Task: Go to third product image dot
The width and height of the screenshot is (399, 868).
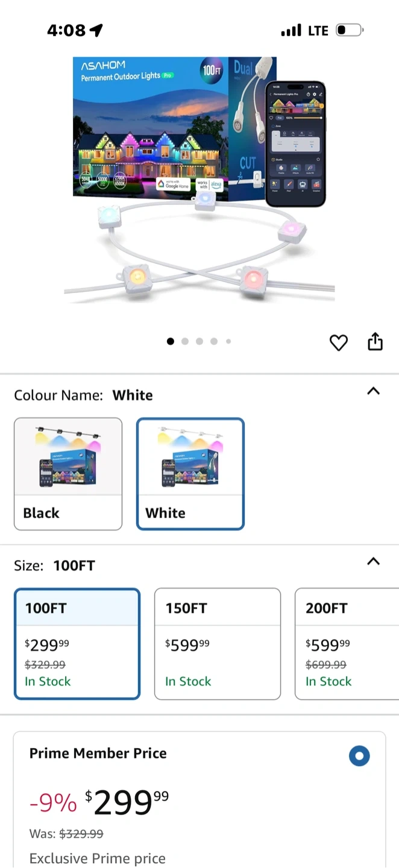Action: [199, 341]
